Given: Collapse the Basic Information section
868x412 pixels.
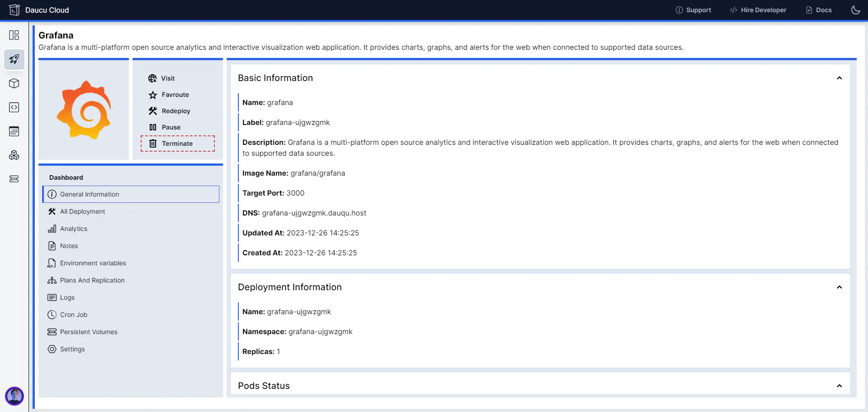Looking at the screenshot, I should (x=839, y=78).
